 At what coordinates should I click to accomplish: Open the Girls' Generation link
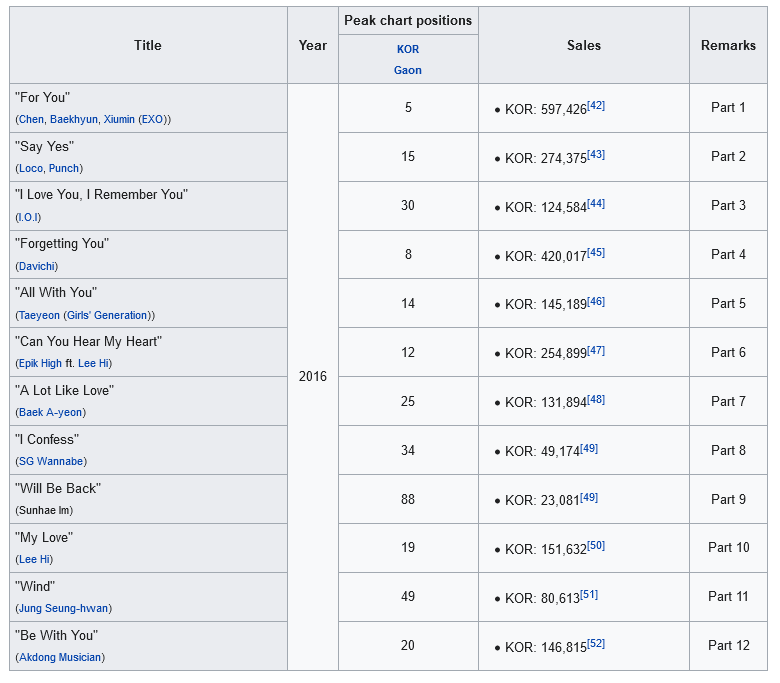coord(108,315)
